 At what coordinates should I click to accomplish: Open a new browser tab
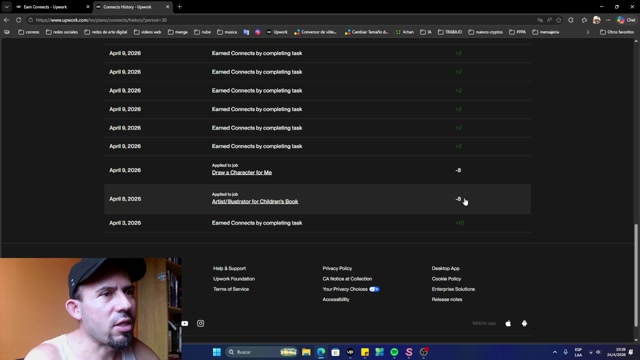180,7
